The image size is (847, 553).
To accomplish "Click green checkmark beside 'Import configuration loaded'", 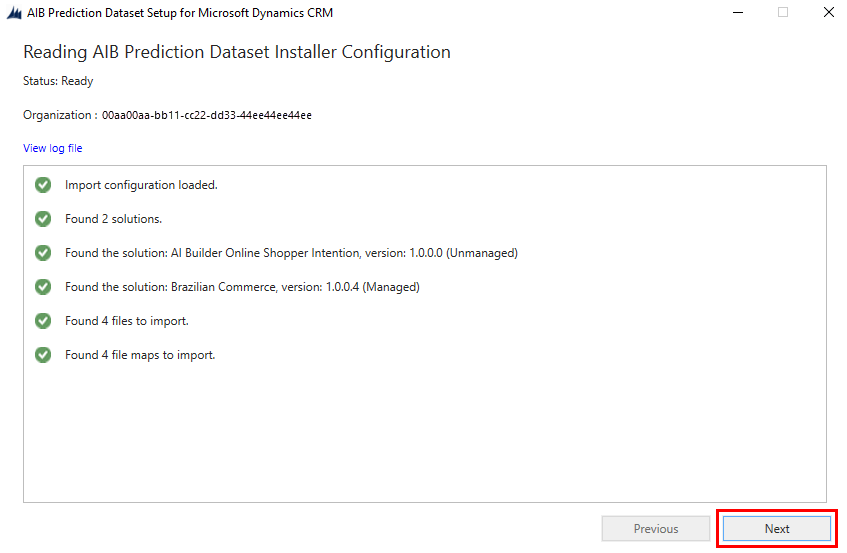I will [43, 185].
